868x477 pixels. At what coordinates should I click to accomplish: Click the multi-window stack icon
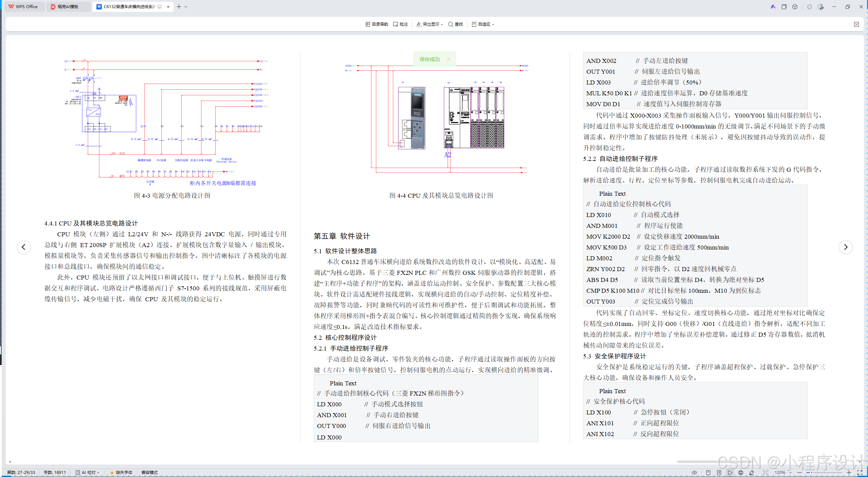click(784, 7)
